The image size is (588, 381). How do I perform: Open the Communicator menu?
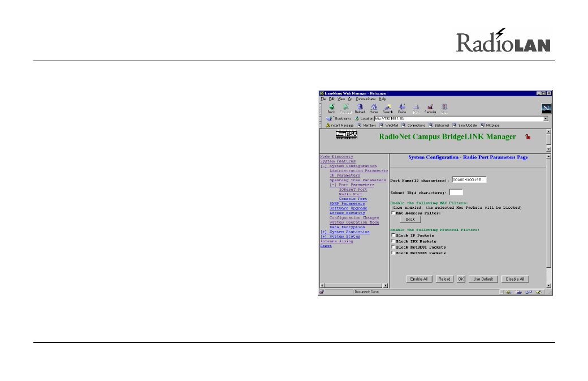(x=366, y=99)
